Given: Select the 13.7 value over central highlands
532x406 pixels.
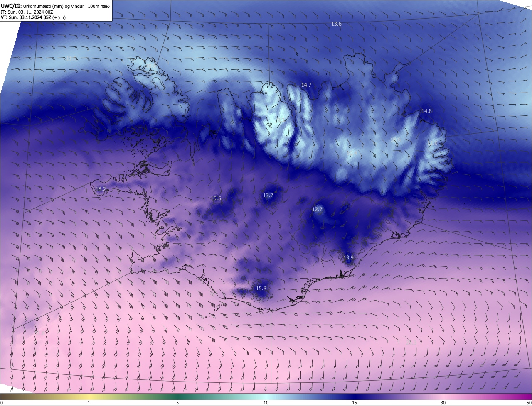Looking at the screenshot, I should (x=268, y=196).
